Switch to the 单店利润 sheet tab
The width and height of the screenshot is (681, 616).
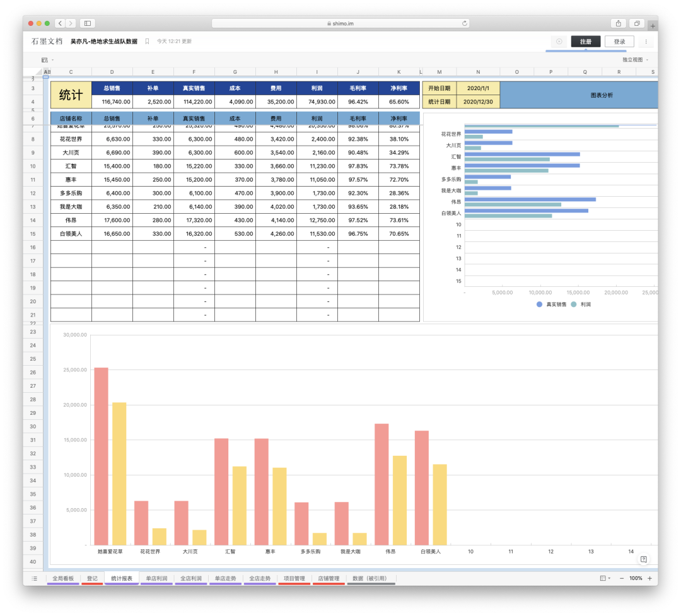(x=156, y=578)
